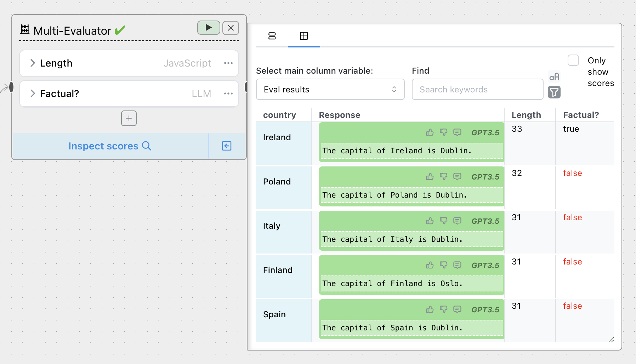This screenshot has width=636, height=364.
Task: Close the Multi-Evaluator node
Action: click(x=231, y=28)
